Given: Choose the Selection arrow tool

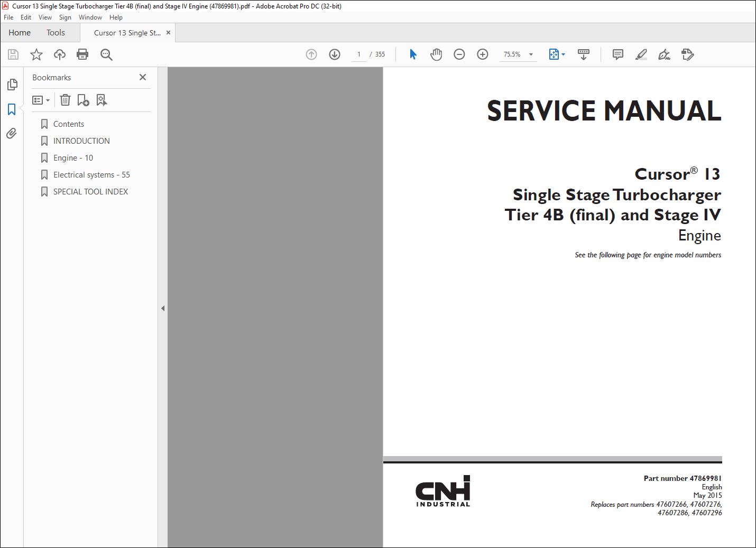Looking at the screenshot, I should 413,54.
